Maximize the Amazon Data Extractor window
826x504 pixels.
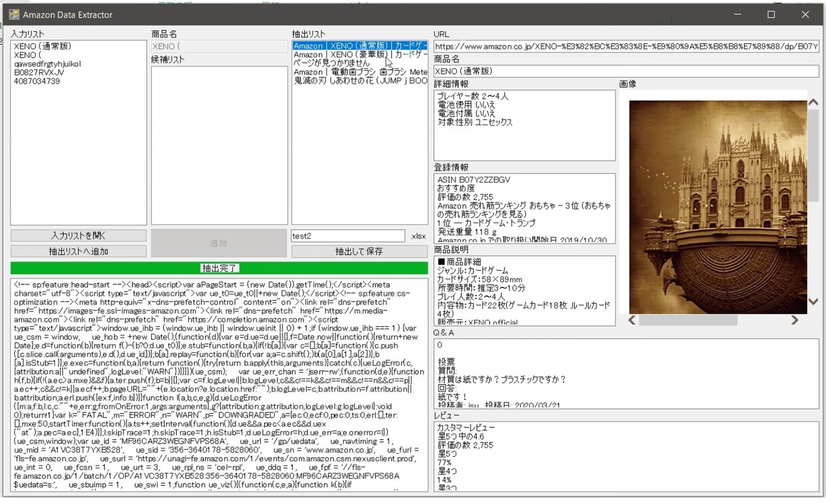click(x=771, y=14)
